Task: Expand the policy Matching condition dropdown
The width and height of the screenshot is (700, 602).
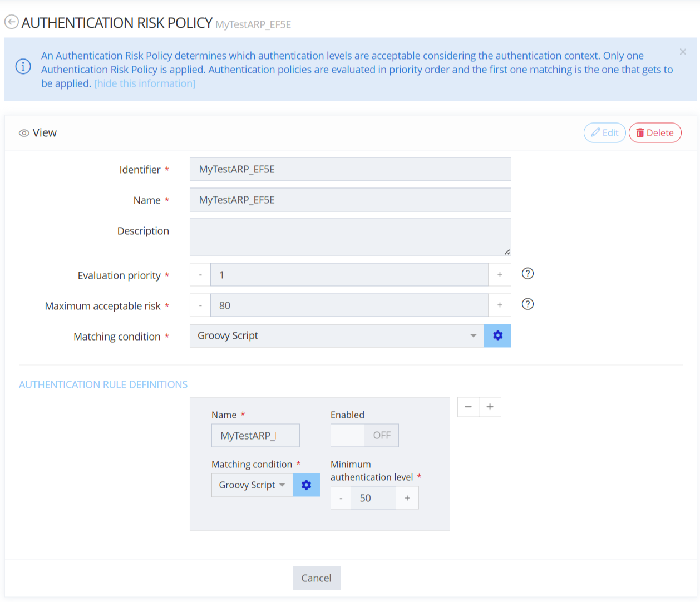Action: point(337,335)
